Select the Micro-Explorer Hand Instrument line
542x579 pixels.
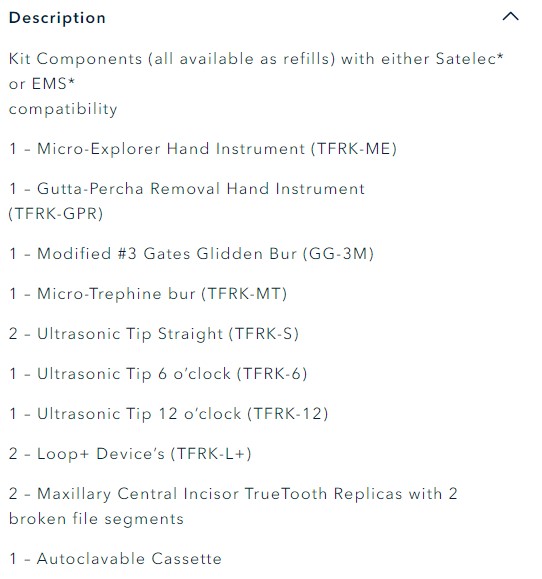tap(203, 149)
